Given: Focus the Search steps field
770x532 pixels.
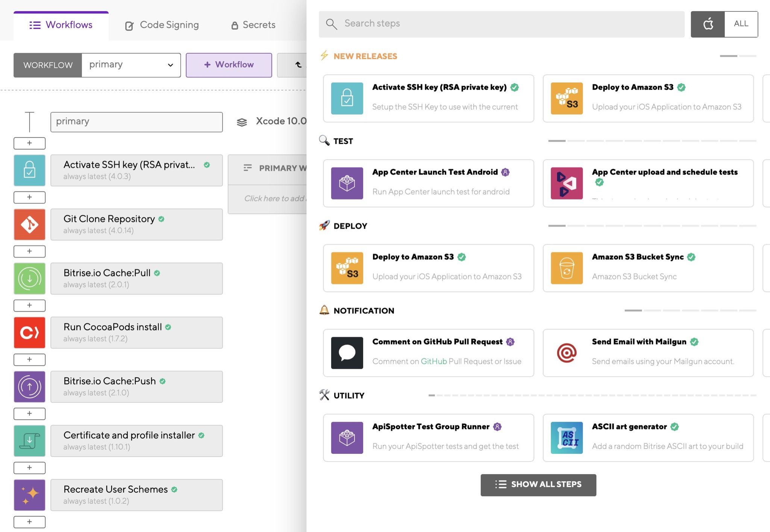Looking at the screenshot, I should 502,24.
